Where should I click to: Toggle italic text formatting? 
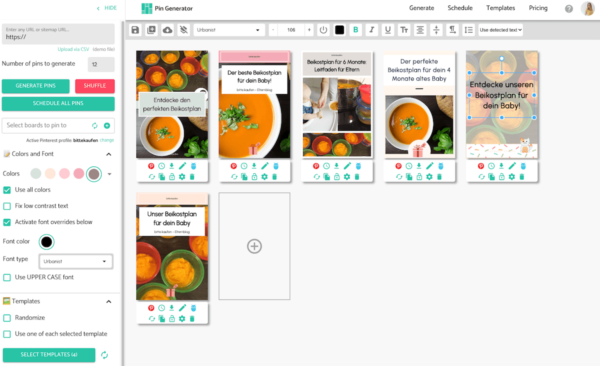pyautogui.click(x=372, y=30)
